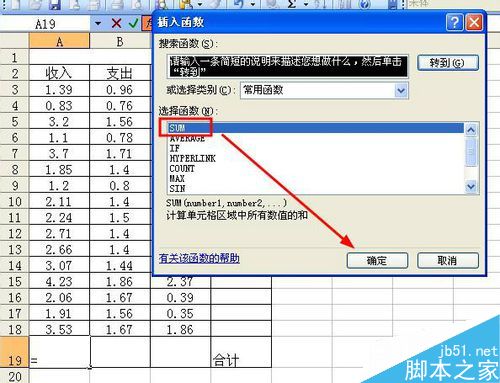The height and width of the screenshot is (383, 500).
Task: Click cell containing 3.07
Action: click(x=59, y=265)
